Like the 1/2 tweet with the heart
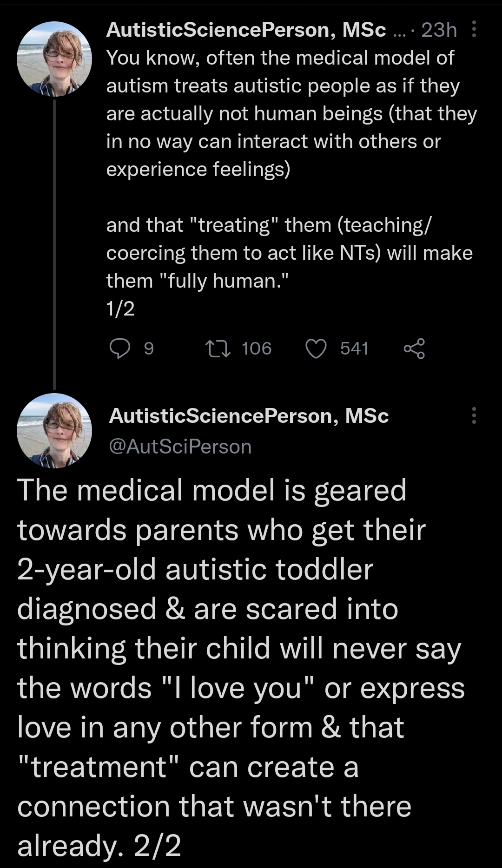This screenshot has height=868, width=502. point(316,349)
